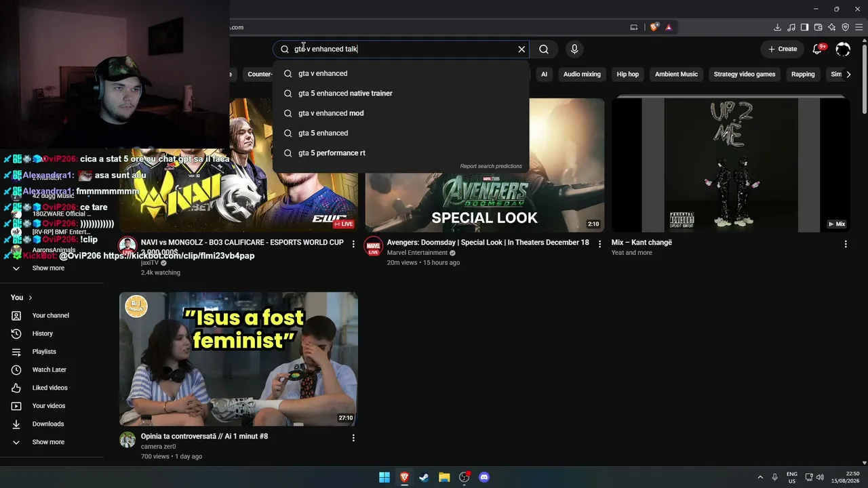Open Brave Rewards triangle icon
Image resolution: width=868 pixels, height=488 pixels.
pyautogui.click(x=669, y=27)
